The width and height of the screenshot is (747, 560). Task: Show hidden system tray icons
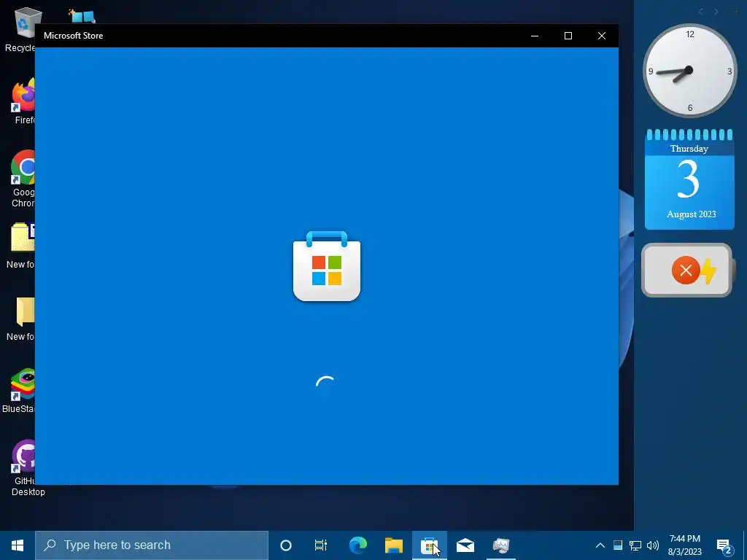point(600,545)
